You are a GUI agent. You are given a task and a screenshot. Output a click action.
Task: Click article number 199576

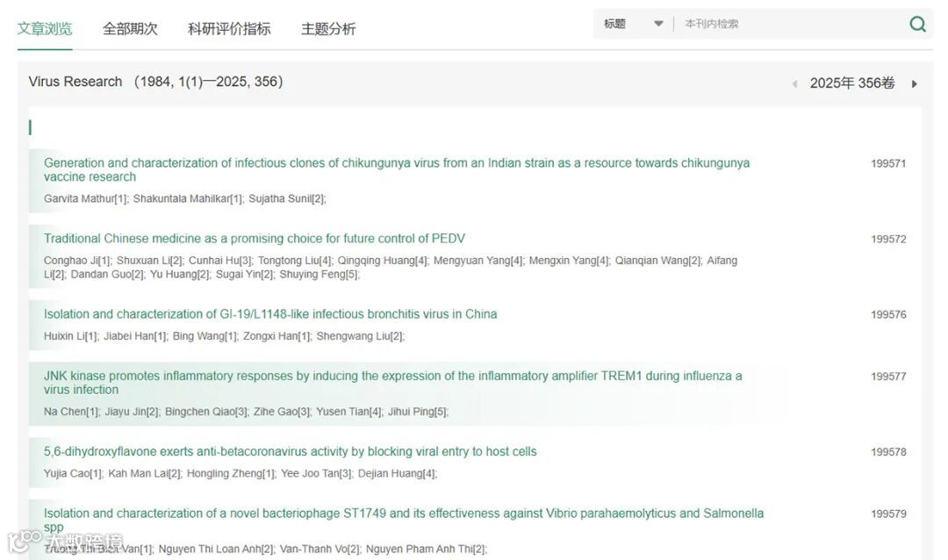tap(888, 314)
